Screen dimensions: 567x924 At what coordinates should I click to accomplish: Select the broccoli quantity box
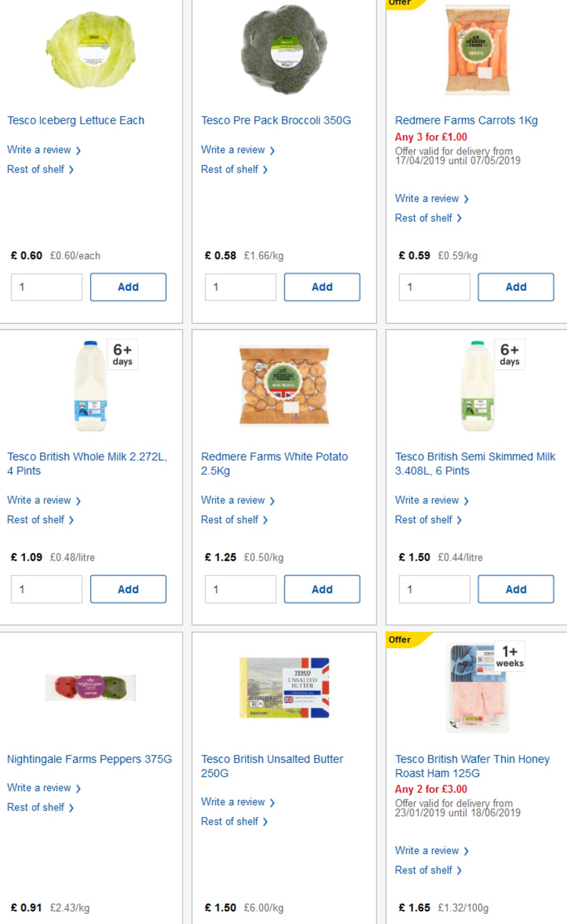click(x=241, y=287)
